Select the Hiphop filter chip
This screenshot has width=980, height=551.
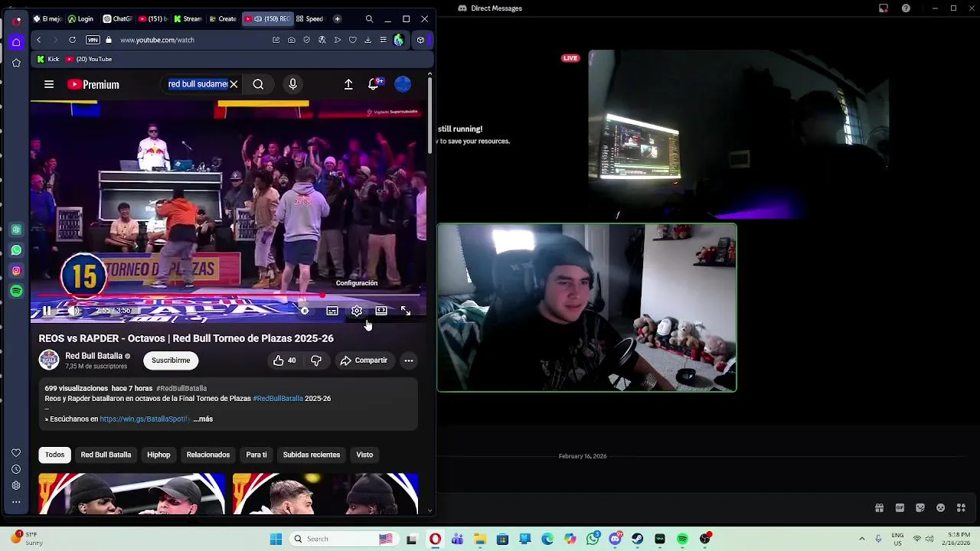pyautogui.click(x=158, y=455)
